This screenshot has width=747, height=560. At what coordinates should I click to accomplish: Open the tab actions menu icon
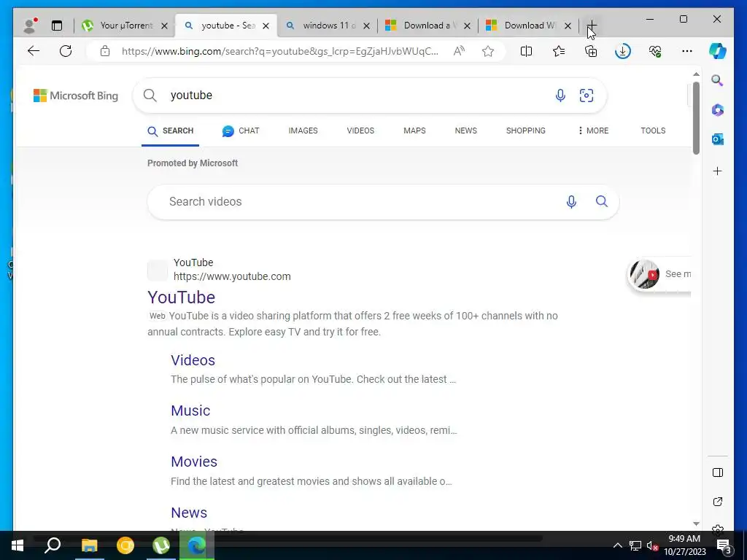(x=57, y=26)
